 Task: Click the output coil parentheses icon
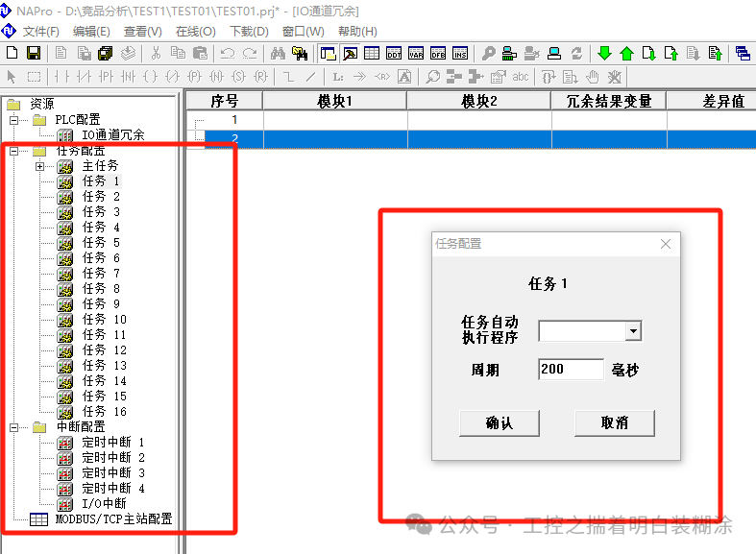[151, 77]
